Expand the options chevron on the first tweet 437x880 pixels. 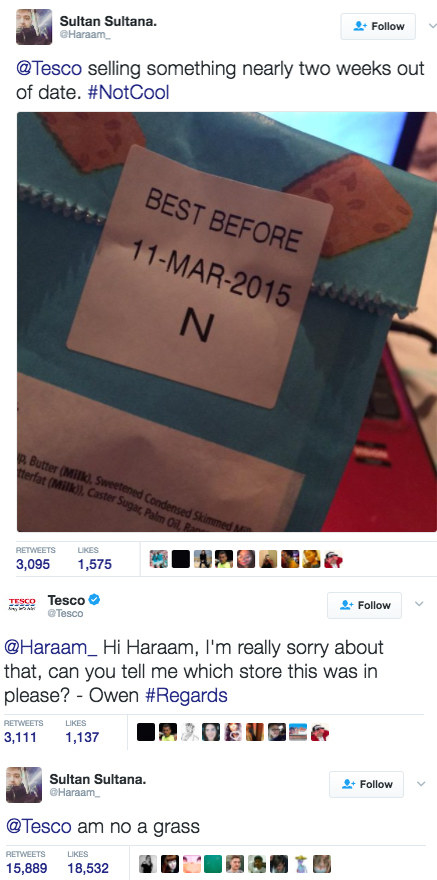point(431,26)
